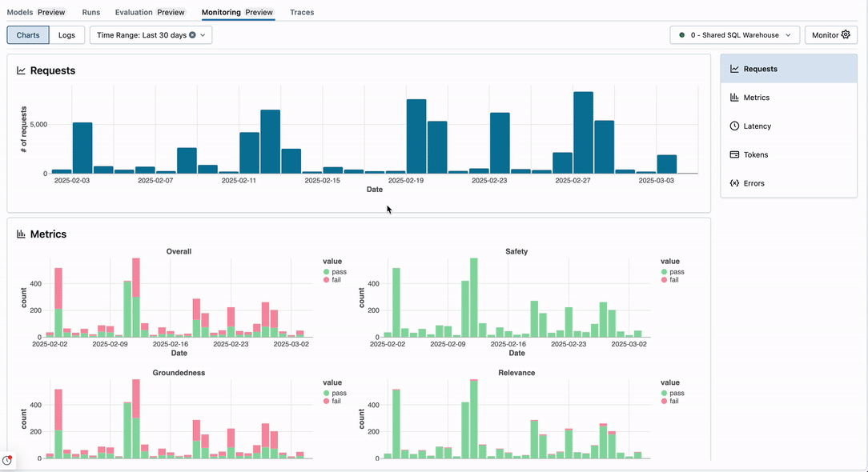Screen dimensions: 868x472
Task: Switch to the Logs view
Action: coord(66,35)
